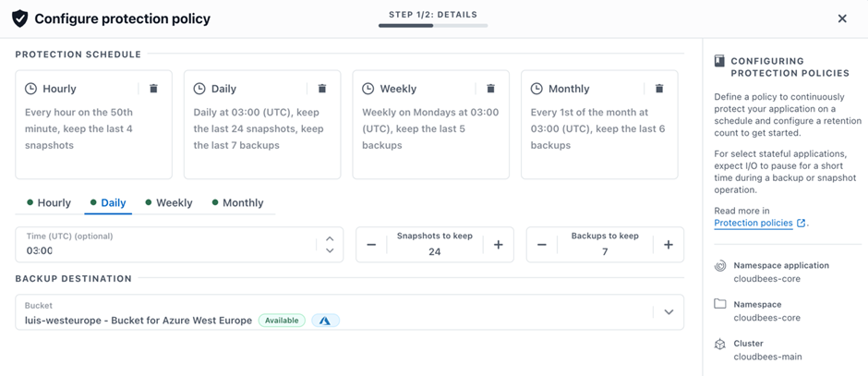Open the Time (UTC) selector arrows
The width and height of the screenshot is (868, 376).
click(330, 245)
